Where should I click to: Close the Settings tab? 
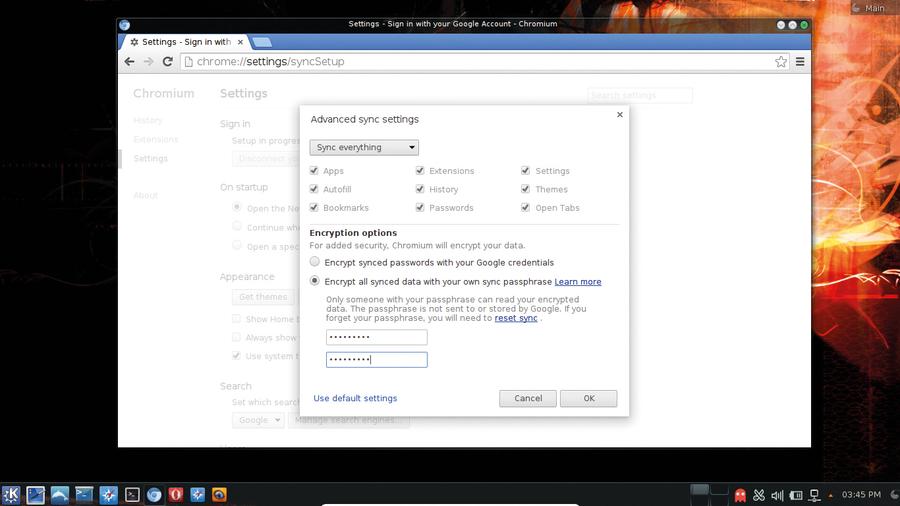(x=240, y=42)
